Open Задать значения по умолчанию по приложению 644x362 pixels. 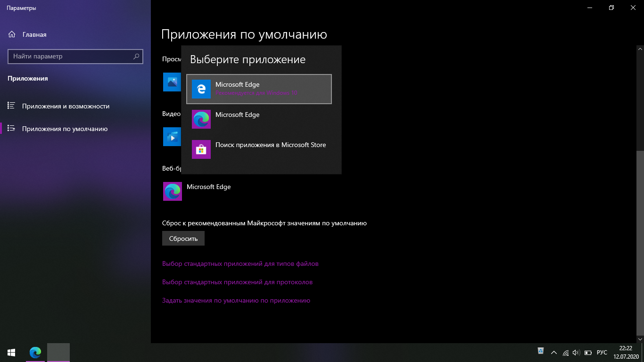click(236, 300)
